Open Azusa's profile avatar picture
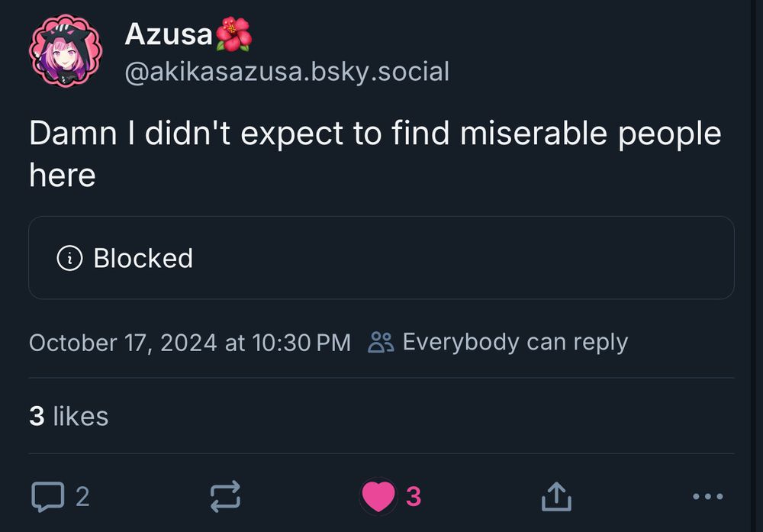 coord(66,50)
